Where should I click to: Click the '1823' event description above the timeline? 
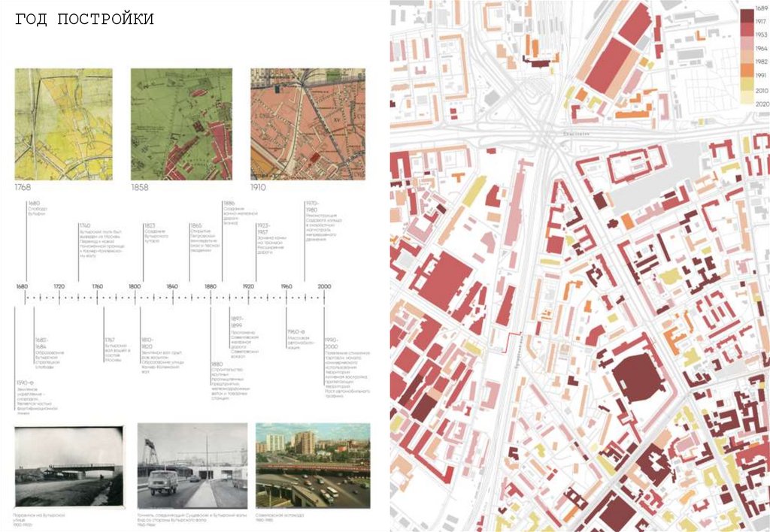pyautogui.click(x=156, y=231)
